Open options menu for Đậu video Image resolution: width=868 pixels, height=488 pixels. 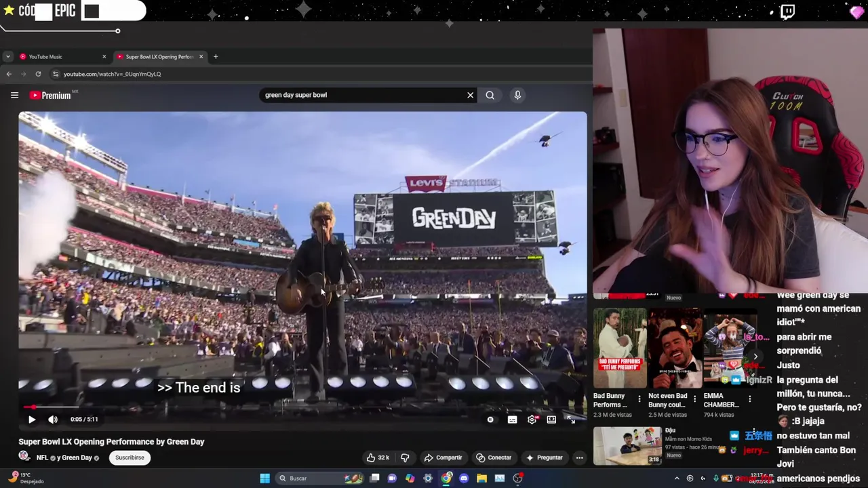pyautogui.click(x=753, y=432)
